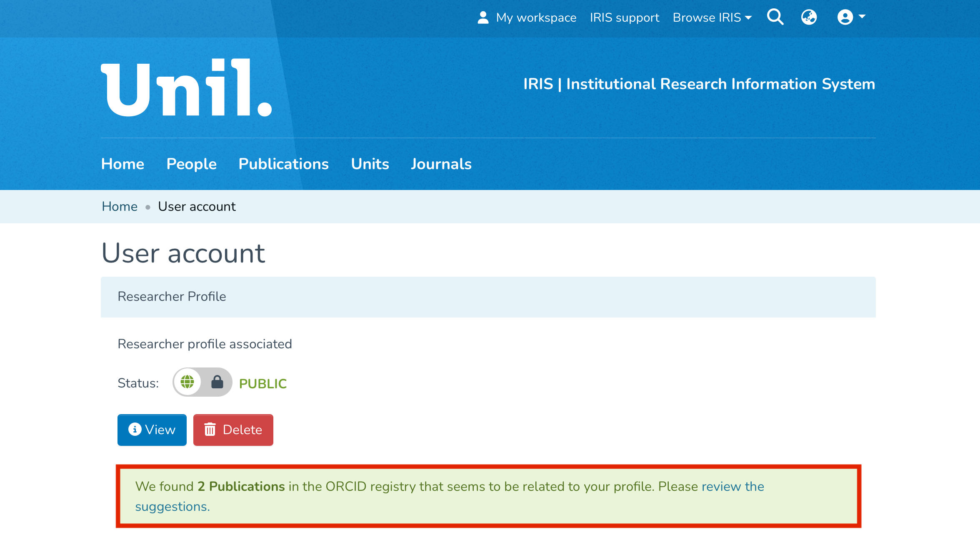Image resolution: width=980 pixels, height=560 pixels.
Task: Open the IRIS support link
Action: click(624, 17)
